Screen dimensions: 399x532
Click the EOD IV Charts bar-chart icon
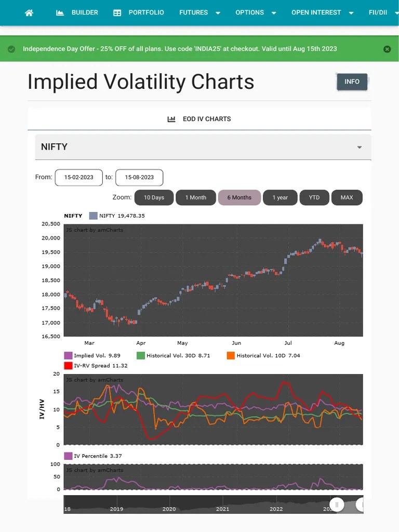(171, 119)
